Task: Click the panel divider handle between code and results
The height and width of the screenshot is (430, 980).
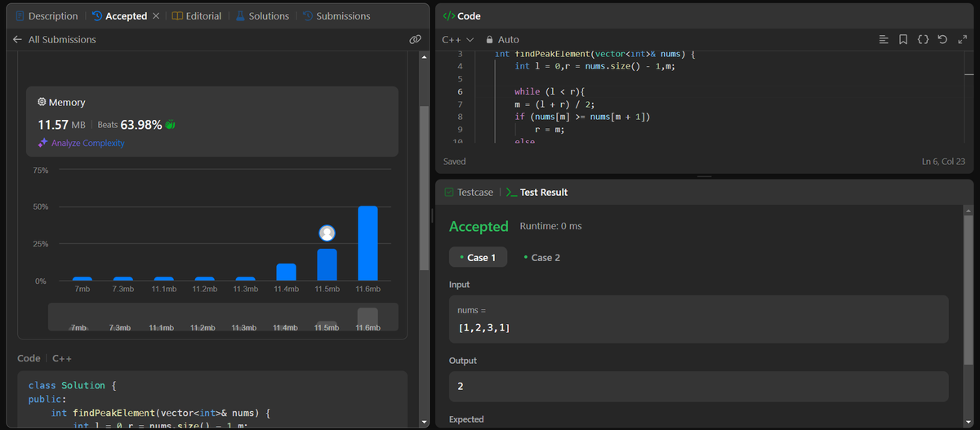Action: point(704,176)
